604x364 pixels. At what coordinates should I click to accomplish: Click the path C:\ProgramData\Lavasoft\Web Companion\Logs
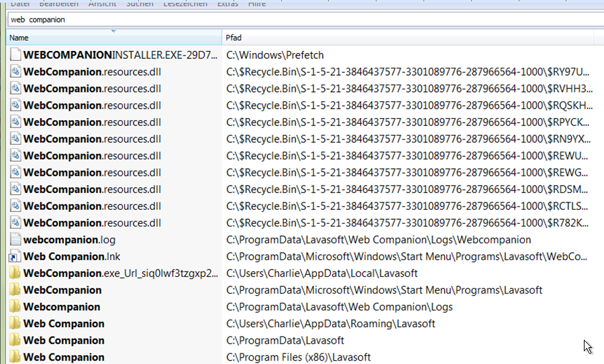340,307
